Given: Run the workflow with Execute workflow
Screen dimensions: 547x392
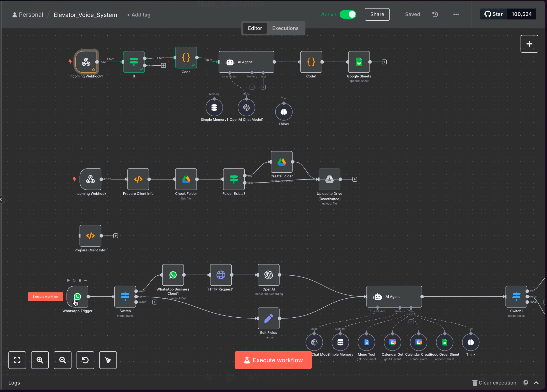Looking at the screenshot, I should (273, 360).
